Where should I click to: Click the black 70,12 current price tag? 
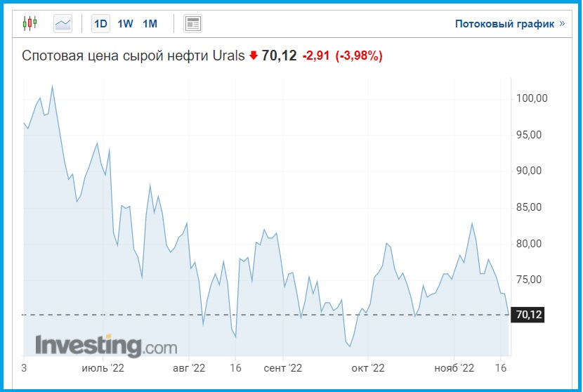tap(529, 315)
